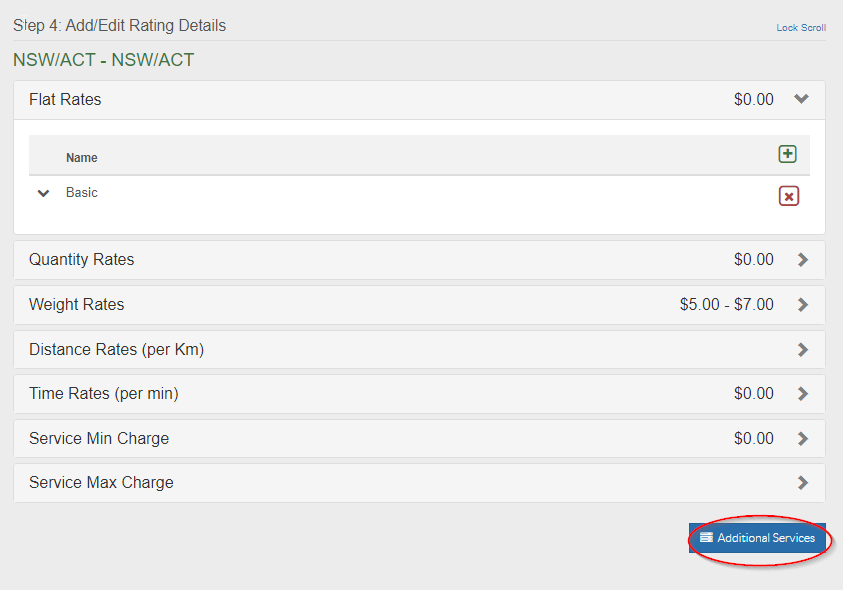The height and width of the screenshot is (590, 843).
Task: Expand Quantity Rates arrow
Action: [x=802, y=260]
